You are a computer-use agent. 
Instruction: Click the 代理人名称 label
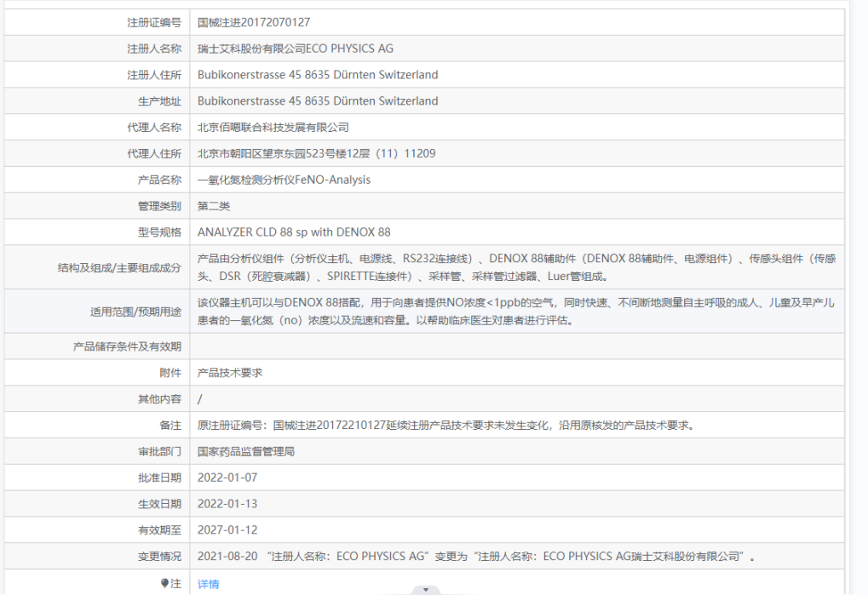(x=154, y=127)
